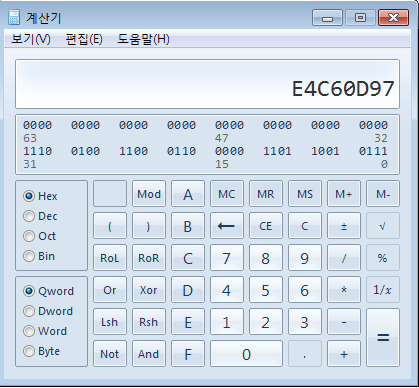Toggle sign with the ± button
The height and width of the screenshot is (388, 419).
tap(344, 226)
